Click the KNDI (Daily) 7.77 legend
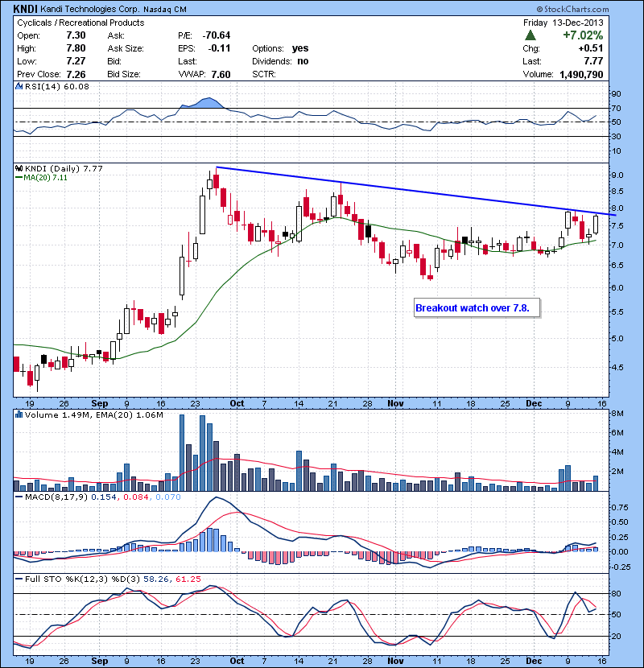The width and height of the screenshot is (644, 668). [x=64, y=169]
